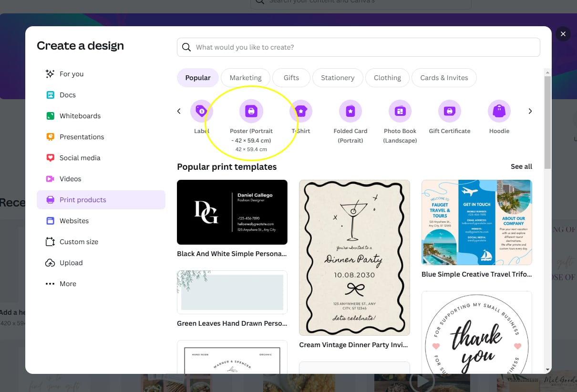The height and width of the screenshot is (392, 577).
Task: Focus the What would you like to create search field
Action: coord(359,47)
